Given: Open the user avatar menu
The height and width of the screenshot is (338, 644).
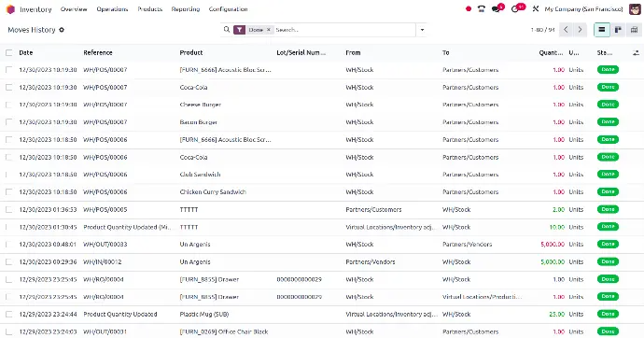Looking at the screenshot, I should [x=635, y=8].
